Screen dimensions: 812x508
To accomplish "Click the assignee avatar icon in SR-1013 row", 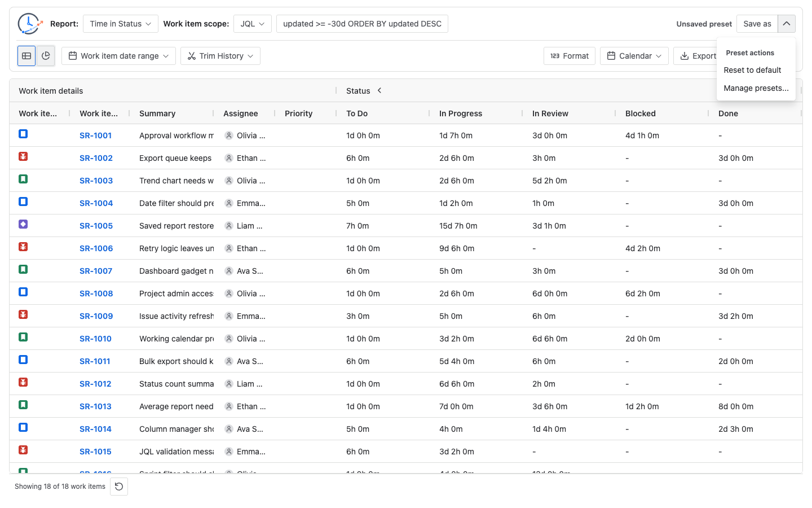I will point(229,406).
